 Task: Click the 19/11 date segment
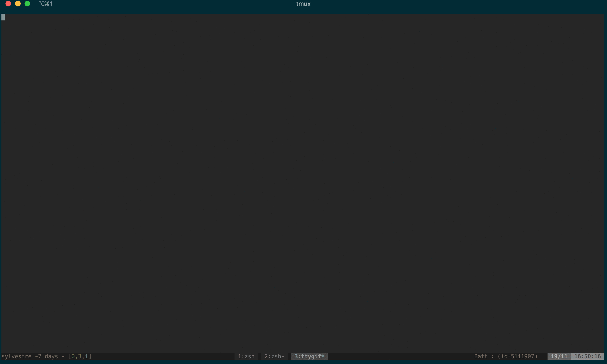pyautogui.click(x=559, y=356)
